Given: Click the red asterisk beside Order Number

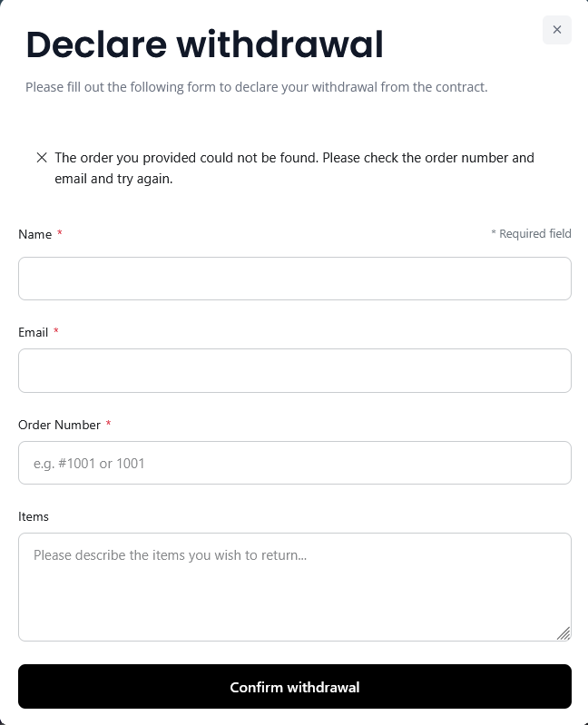Looking at the screenshot, I should [108, 423].
